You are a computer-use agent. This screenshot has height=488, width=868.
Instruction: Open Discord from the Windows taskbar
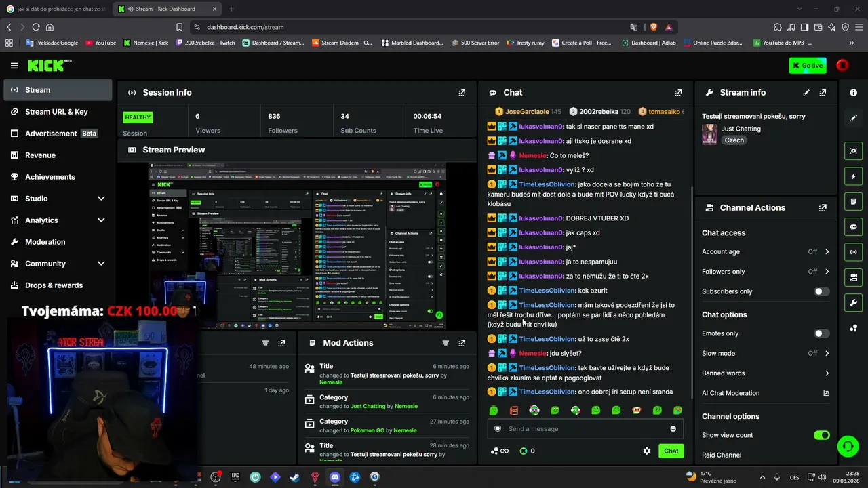pos(334,477)
